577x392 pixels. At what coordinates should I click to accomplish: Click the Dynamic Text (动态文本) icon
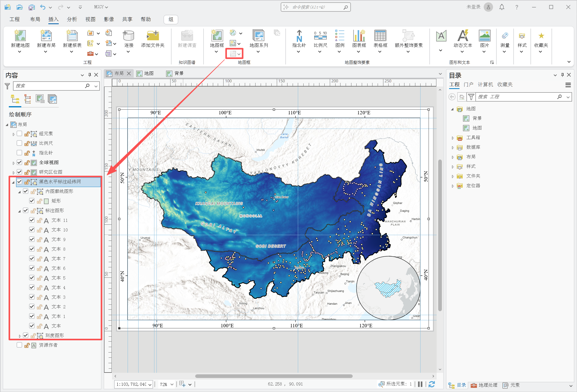tap(463, 36)
